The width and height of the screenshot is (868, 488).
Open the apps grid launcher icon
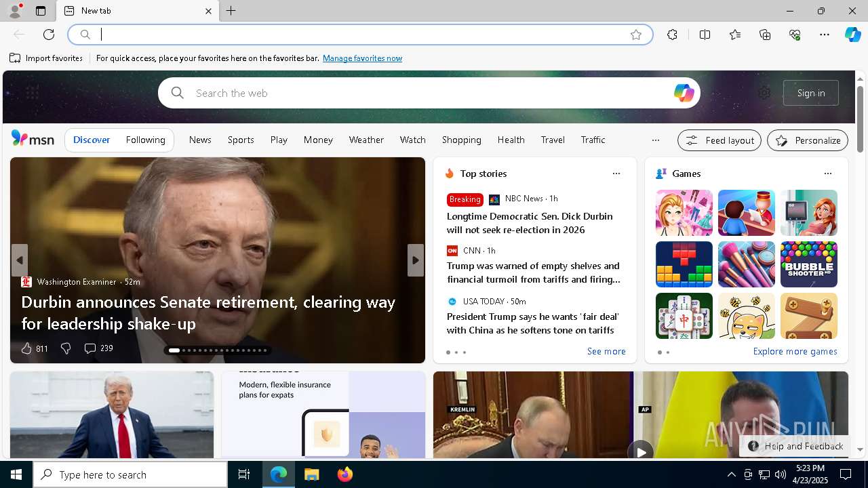point(32,93)
